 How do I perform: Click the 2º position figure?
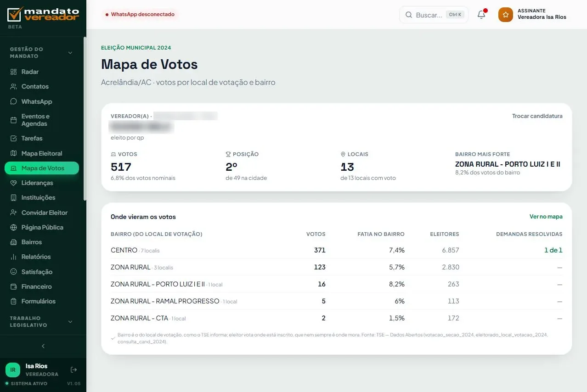pyautogui.click(x=231, y=167)
